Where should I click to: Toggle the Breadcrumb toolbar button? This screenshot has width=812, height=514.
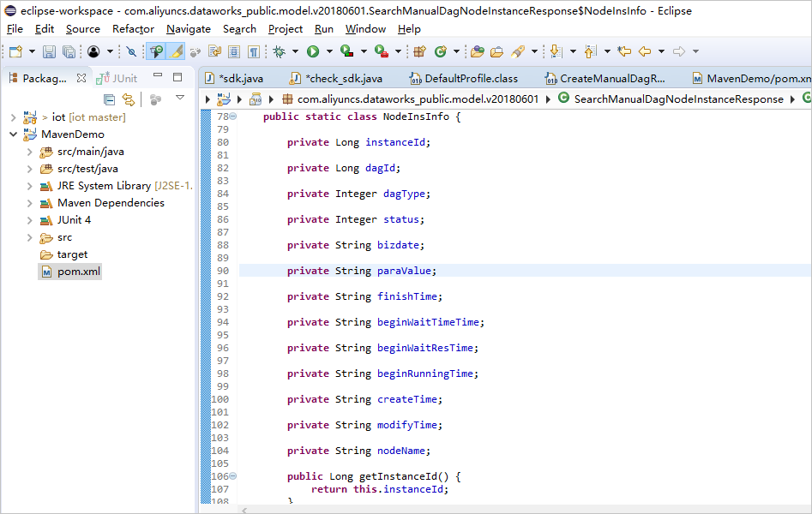(156, 51)
